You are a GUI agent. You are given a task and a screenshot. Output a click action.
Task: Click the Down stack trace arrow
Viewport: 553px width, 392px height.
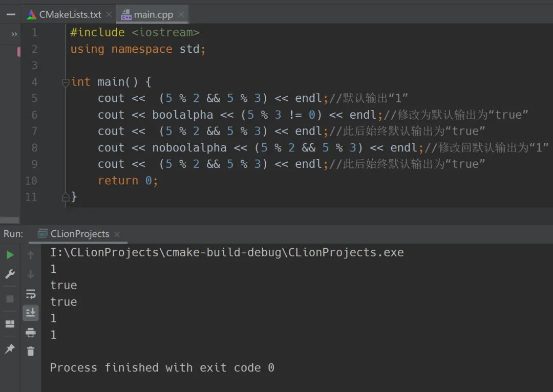[31, 274]
